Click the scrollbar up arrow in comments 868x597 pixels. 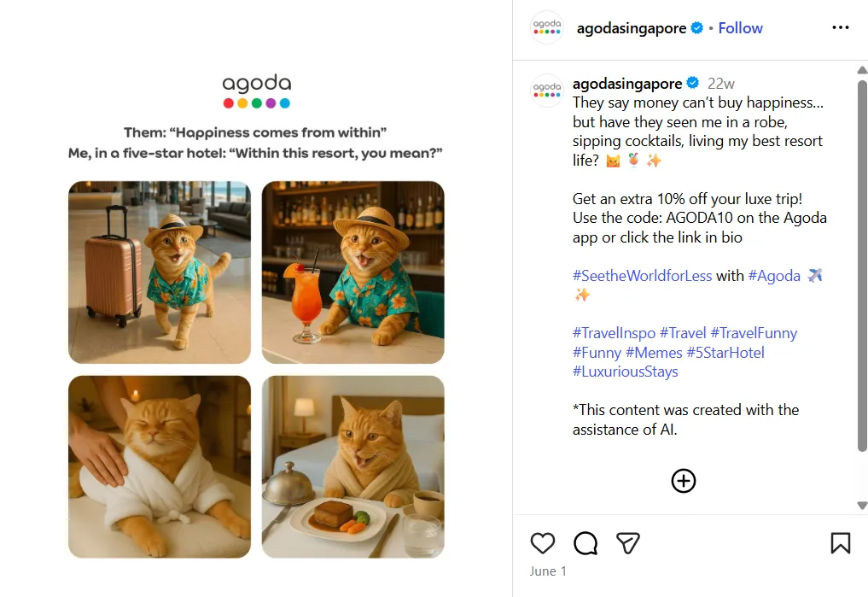point(860,70)
